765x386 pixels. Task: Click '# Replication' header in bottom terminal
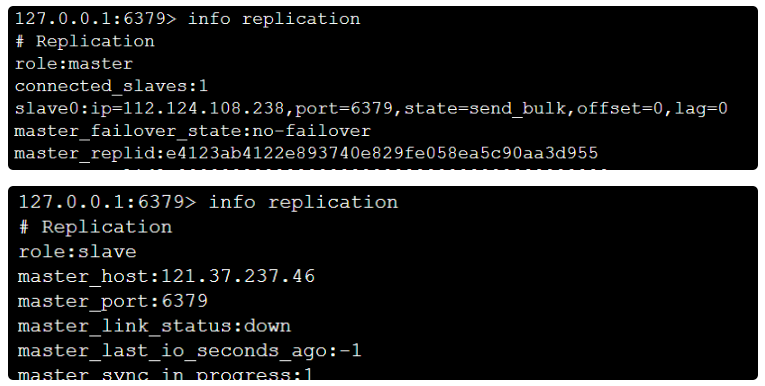coord(95,227)
